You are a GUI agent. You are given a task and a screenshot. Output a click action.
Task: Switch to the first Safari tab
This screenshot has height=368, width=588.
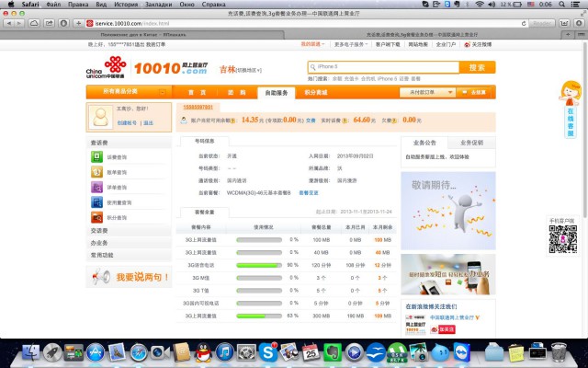tap(142, 35)
